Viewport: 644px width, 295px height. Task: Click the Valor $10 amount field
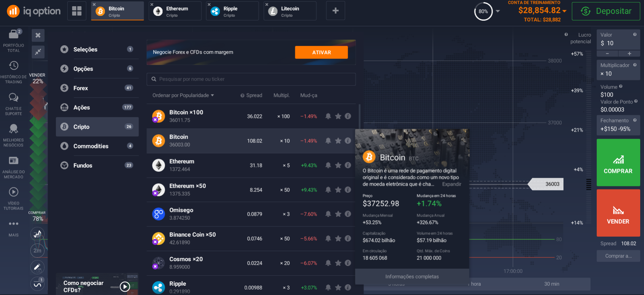click(618, 39)
